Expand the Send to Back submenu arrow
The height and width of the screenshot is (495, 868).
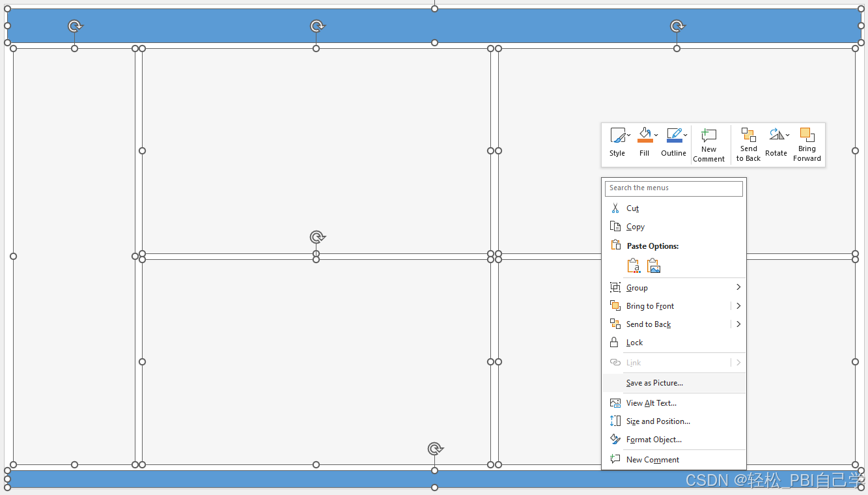738,324
